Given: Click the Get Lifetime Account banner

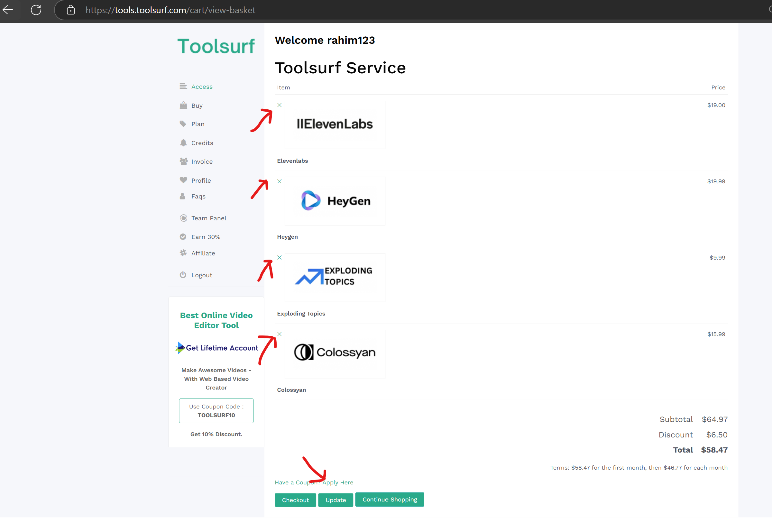Looking at the screenshot, I should [x=216, y=348].
